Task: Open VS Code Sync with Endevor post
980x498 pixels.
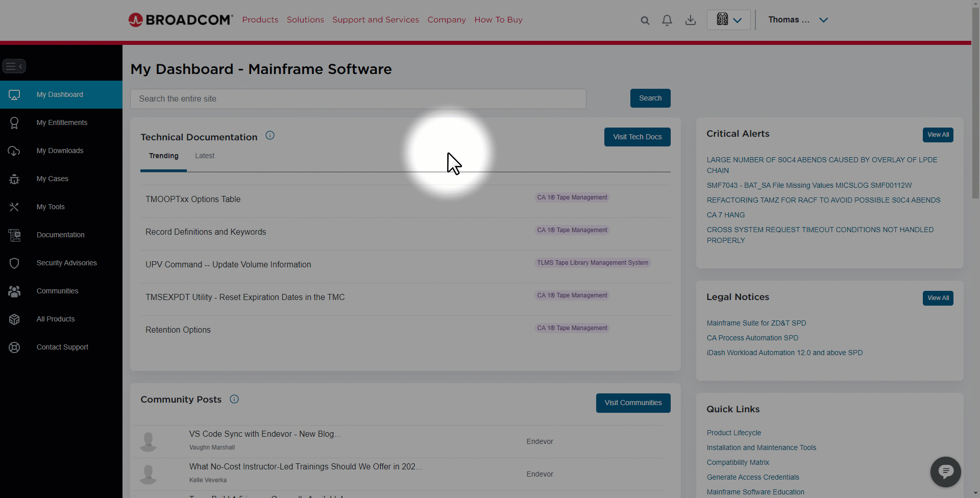Action: (x=265, y=434)
